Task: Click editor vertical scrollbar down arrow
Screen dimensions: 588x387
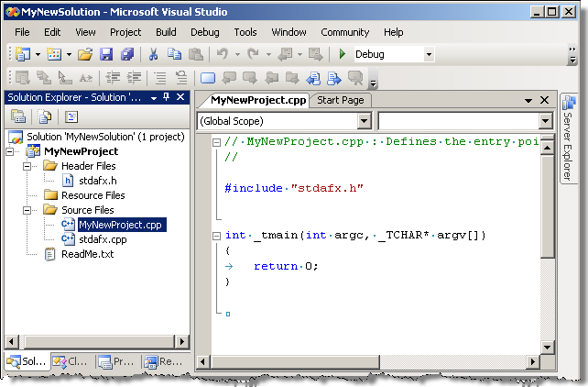Action: coord(547,348)
